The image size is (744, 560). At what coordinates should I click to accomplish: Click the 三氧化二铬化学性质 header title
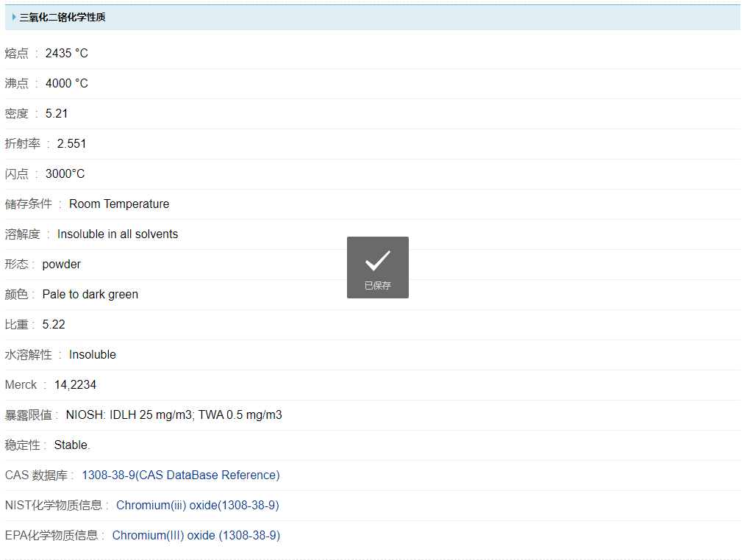62,17
